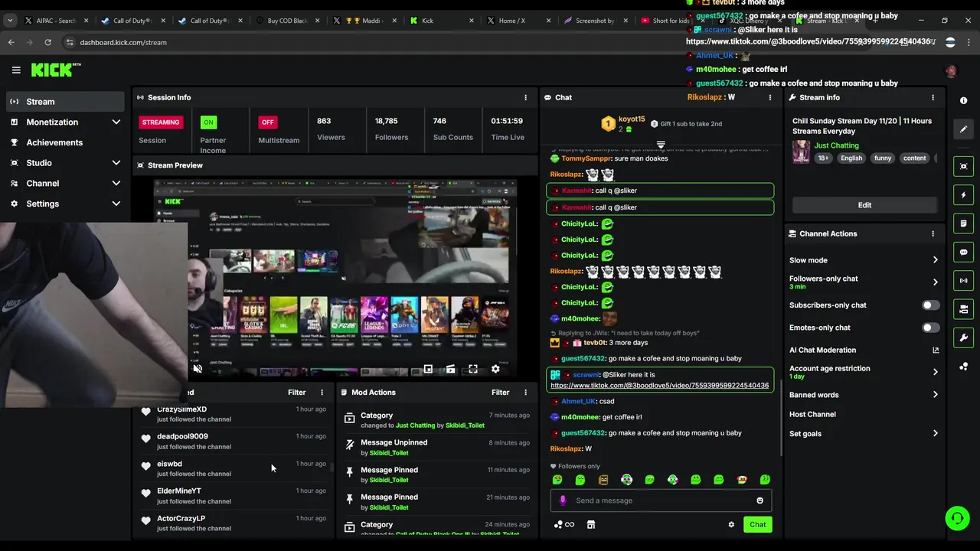
Task: Toggle the broadcast signal widget icon
Action: pyautogui.click(x=963, y=281)
